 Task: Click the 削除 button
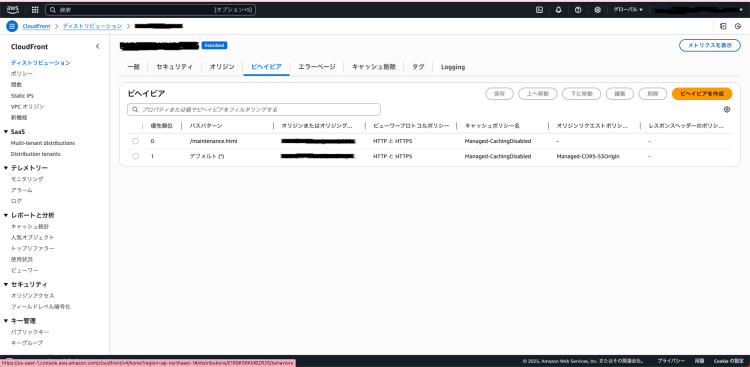[x=653, y=94]
